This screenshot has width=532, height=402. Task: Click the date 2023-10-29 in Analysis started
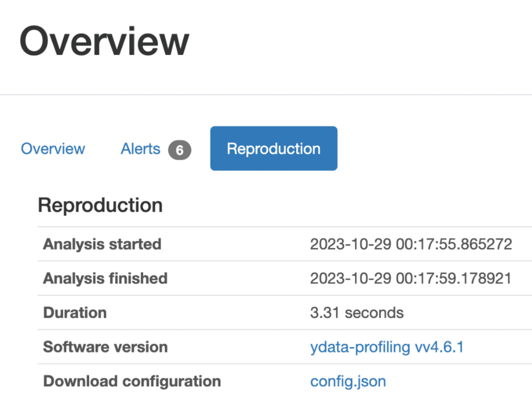point(350,244)
